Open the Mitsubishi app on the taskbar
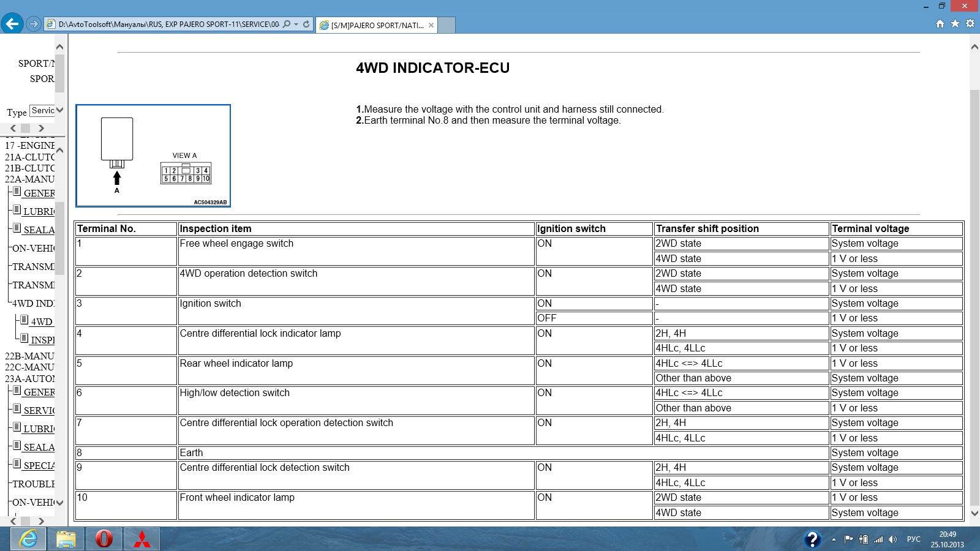 [x=142, y=539]
